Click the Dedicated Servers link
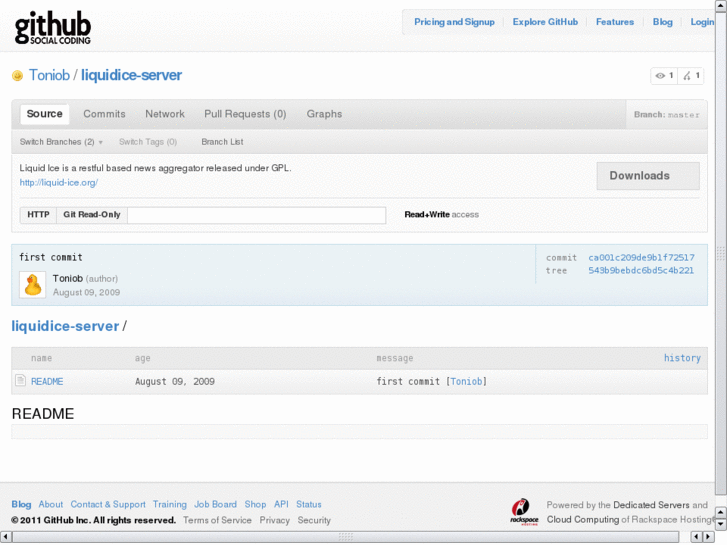The width and height of the screenshot is (727, 545). [x=651, y=505]
